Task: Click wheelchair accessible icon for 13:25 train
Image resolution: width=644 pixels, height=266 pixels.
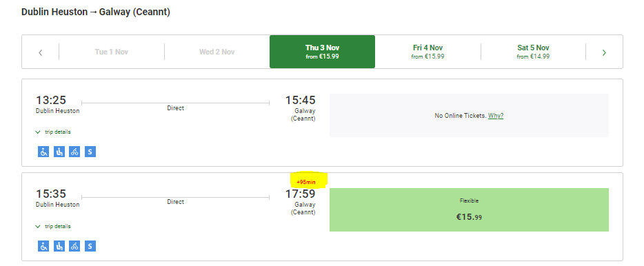Action: tap(43, 152)
